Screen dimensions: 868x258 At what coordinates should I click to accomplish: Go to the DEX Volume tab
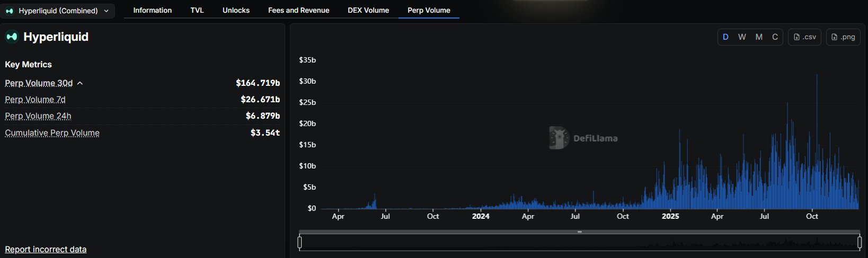368,10
